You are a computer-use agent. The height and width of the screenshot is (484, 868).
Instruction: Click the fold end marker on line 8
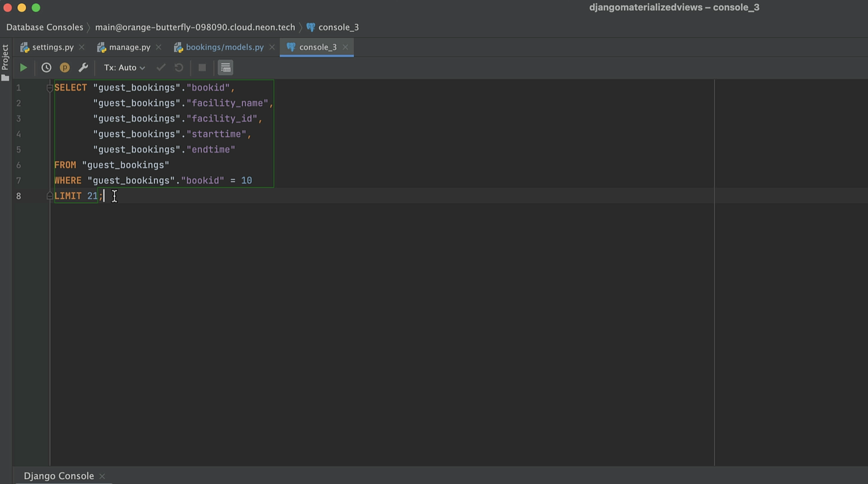point(50,196)
